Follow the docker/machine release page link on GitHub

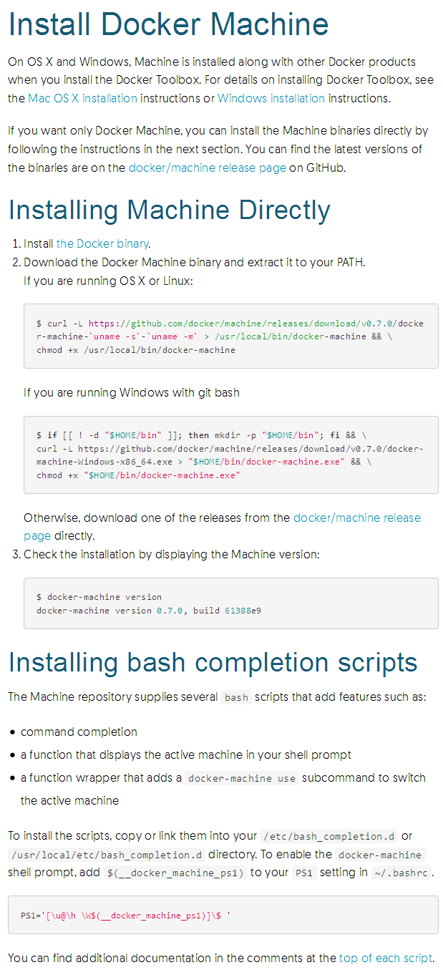click(207, 168)
